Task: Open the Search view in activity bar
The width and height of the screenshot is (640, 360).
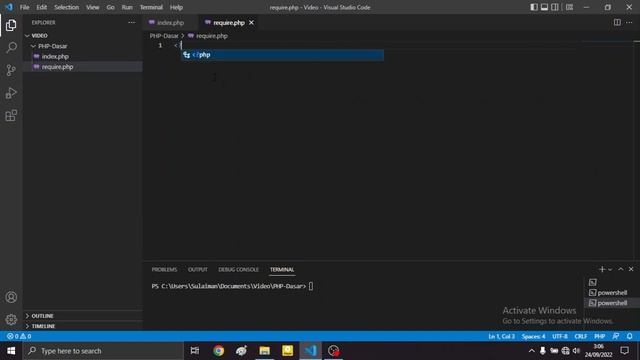Action: point(11,48)
